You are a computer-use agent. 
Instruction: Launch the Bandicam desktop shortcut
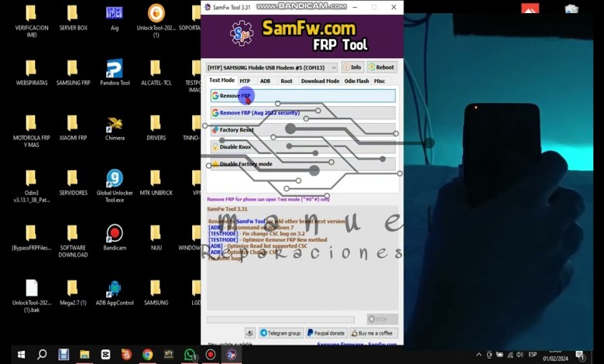coord(115,238)
